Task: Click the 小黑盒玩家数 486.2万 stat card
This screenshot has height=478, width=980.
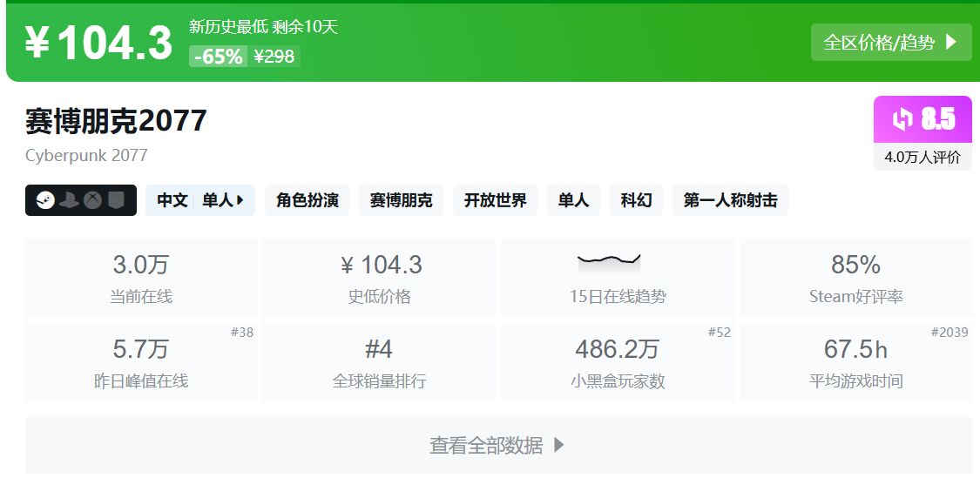Action: click(x=618, y=362)
